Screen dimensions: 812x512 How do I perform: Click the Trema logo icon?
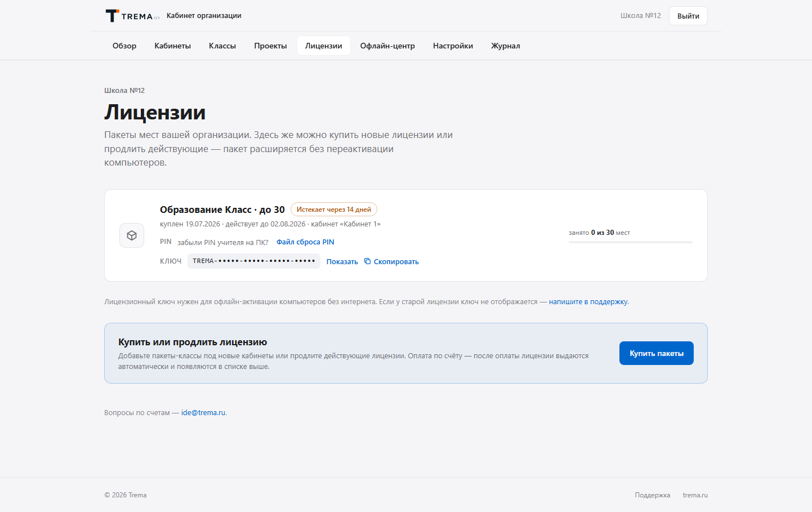[x=133, y=16]
